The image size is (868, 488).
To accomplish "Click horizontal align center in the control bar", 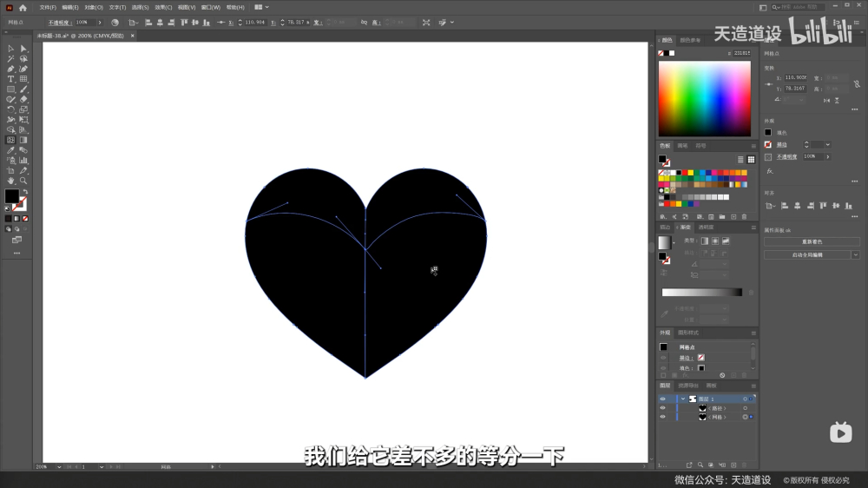I will [160, 23].
